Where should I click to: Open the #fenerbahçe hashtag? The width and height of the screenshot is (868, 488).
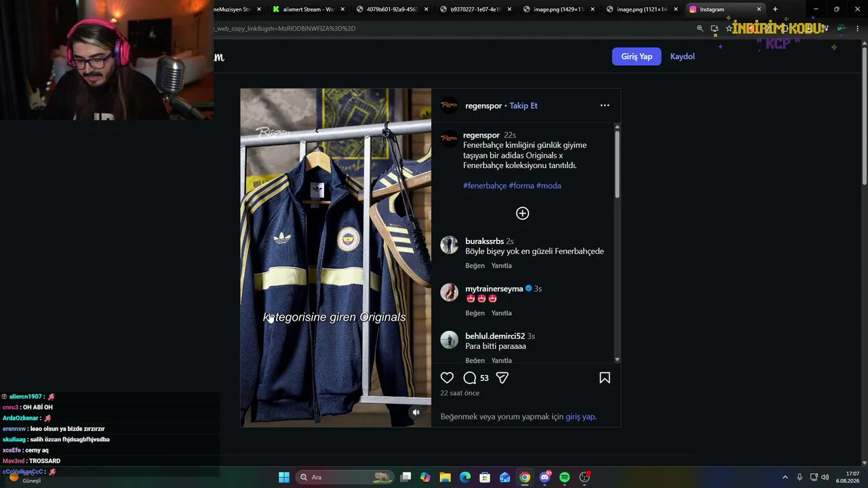485,186
